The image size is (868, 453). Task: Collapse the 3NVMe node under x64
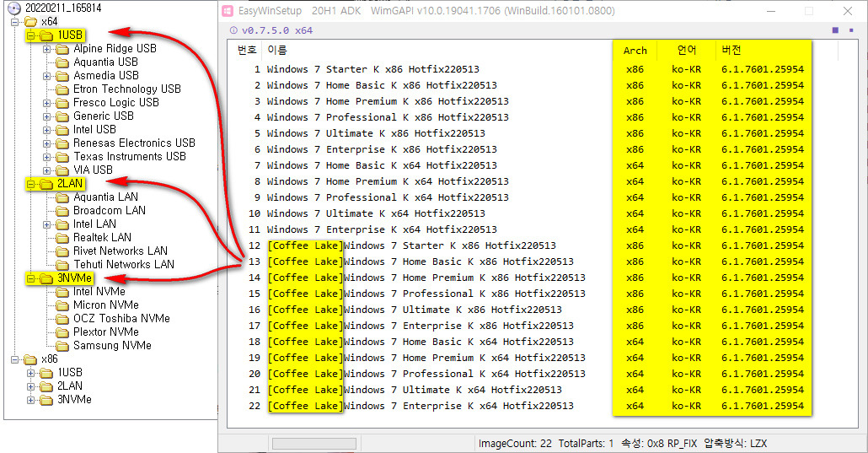pos(30,278)
